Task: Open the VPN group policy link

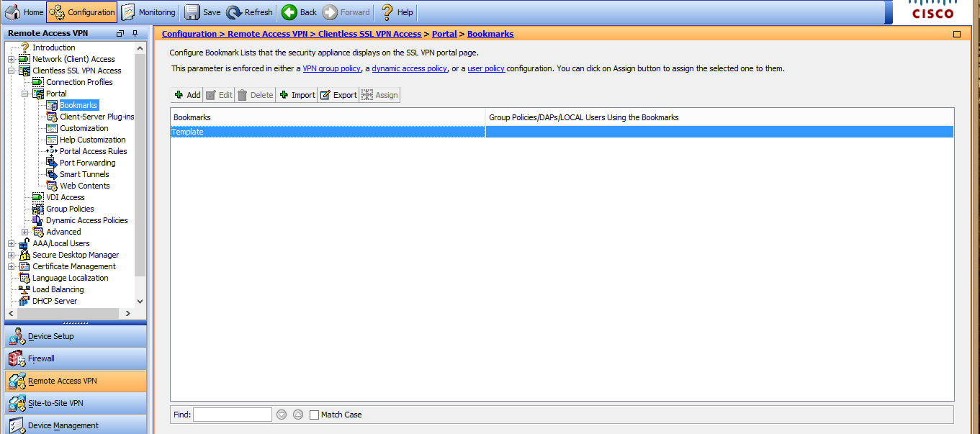Action: [331, 68]
